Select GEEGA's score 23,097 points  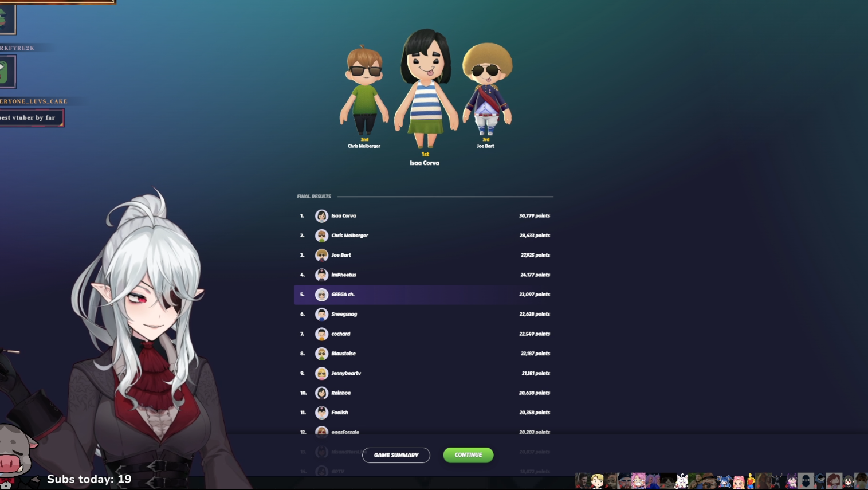pyautogui.click(x=535, y=295)
